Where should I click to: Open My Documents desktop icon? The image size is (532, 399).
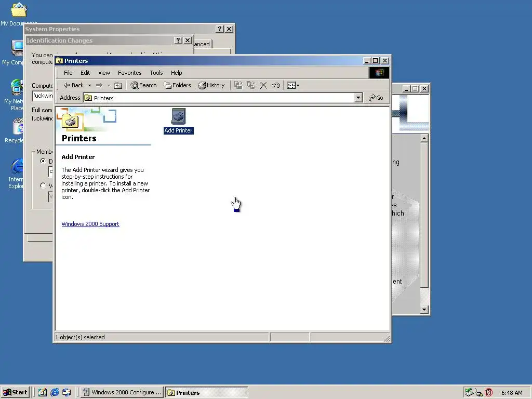[19, 14]
